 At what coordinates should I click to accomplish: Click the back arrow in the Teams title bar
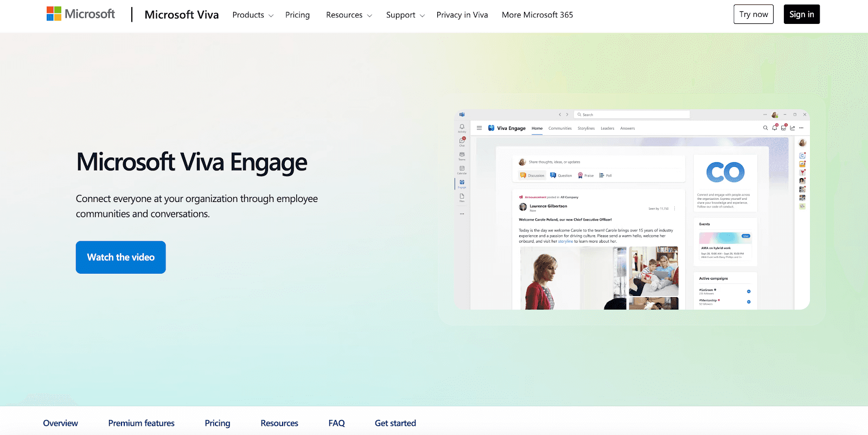(x=560, y=115)
